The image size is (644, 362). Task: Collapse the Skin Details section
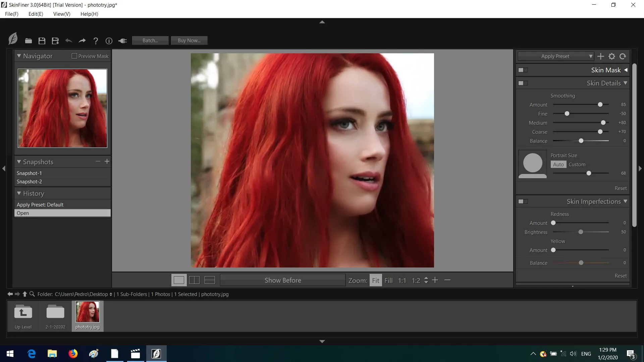coord(626,83)
